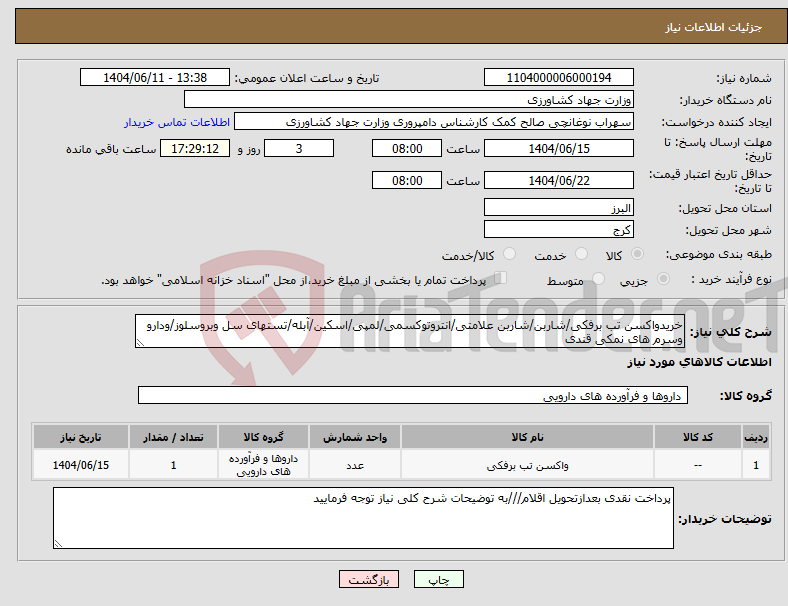Click the تاریخ نیاز column header

tap(81, 437)
